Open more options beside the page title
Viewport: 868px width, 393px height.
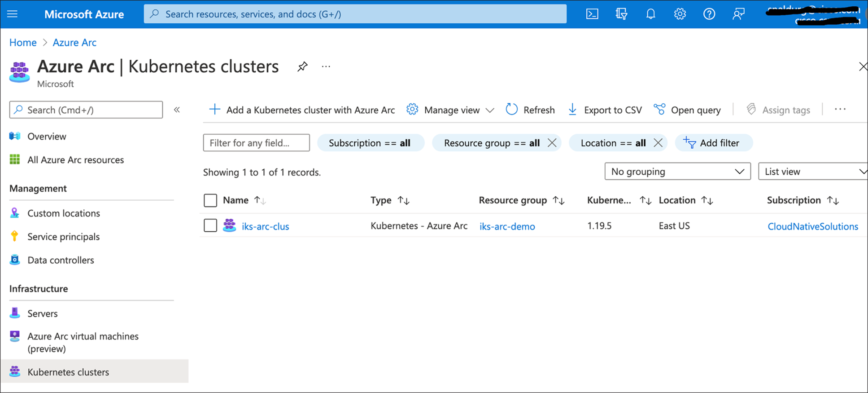click(326, 66)
